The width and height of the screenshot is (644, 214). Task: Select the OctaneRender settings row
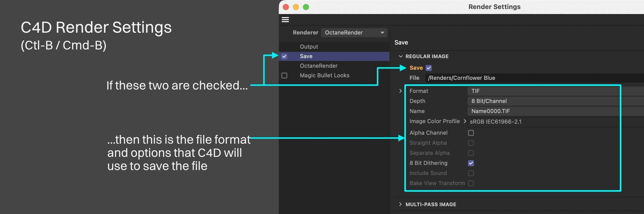(x=334, y=66)
